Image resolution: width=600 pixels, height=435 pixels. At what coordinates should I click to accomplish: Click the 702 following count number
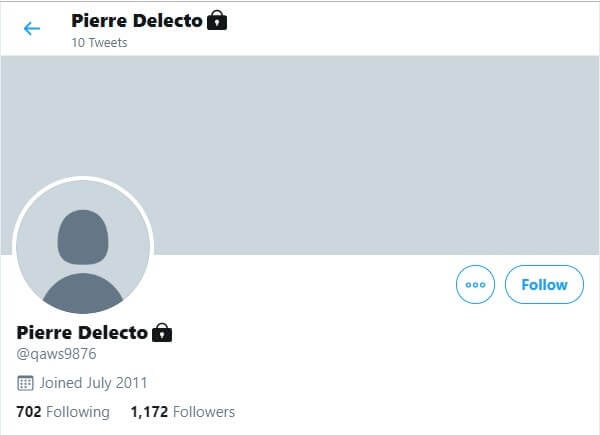[29, 412]
